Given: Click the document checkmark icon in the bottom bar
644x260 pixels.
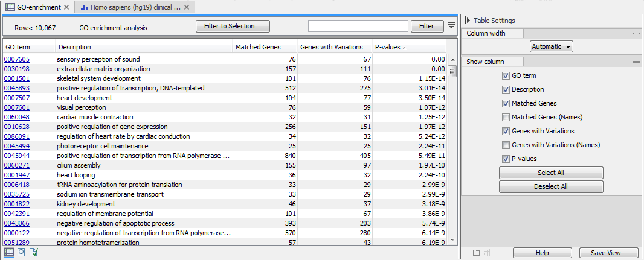Looking at the screenshot, I should (33, 252).
